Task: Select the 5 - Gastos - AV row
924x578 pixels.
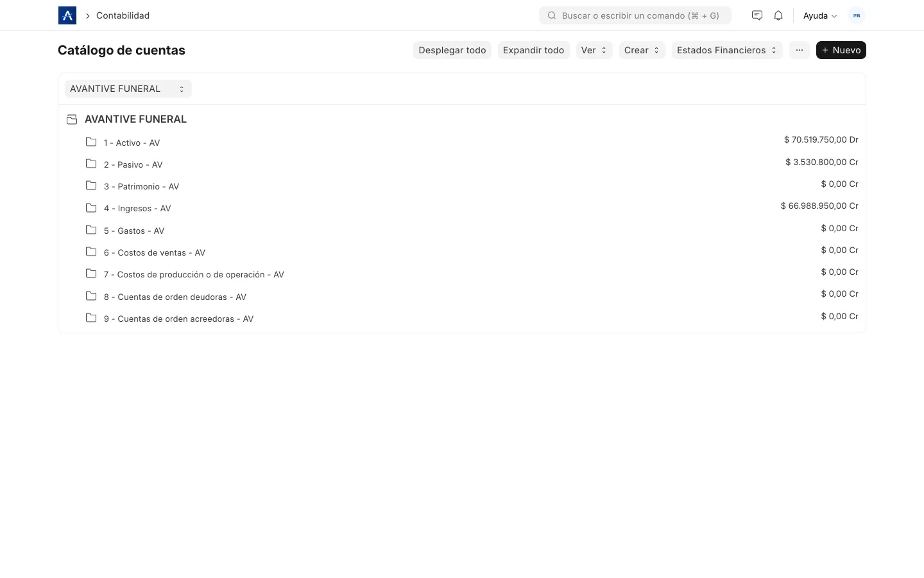Action: (x=134, y=231)
